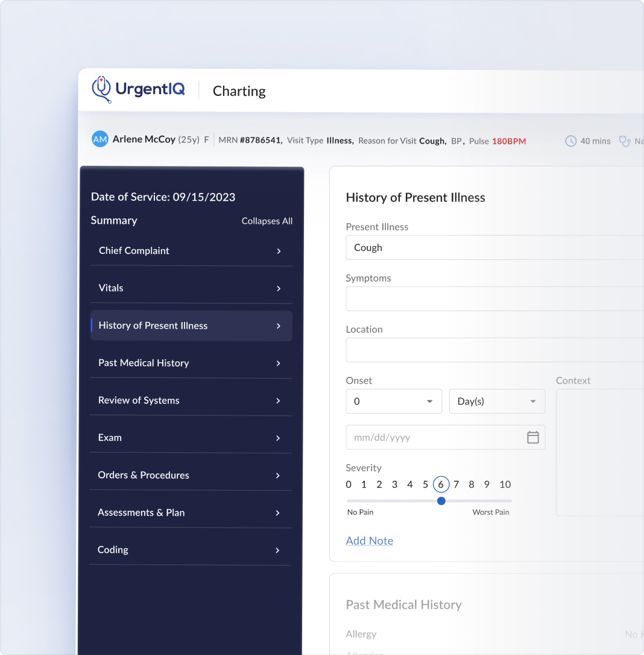
Task: Open the Orders & Procedures section
Action: [x=191, y=475]
